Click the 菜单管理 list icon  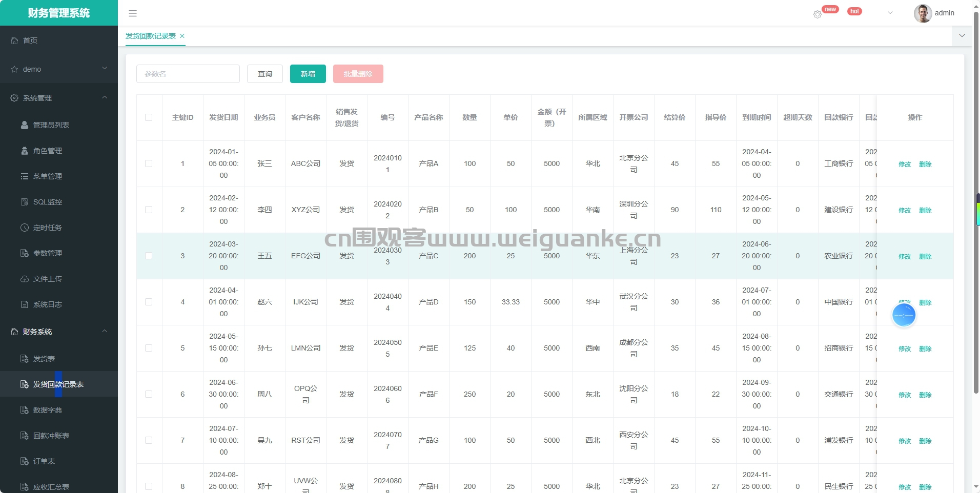[25, 176]
